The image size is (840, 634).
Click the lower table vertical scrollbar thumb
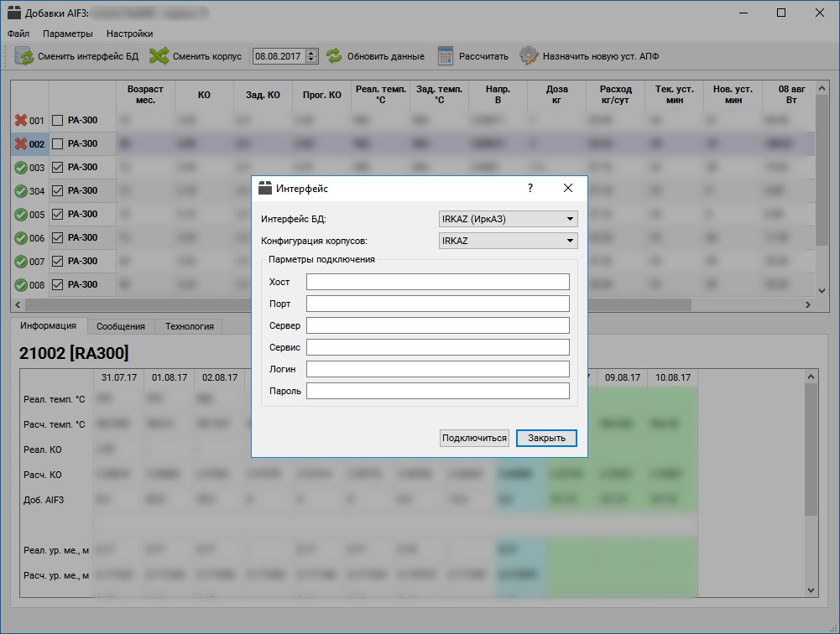pyautogui.click(x=811, y=450)
